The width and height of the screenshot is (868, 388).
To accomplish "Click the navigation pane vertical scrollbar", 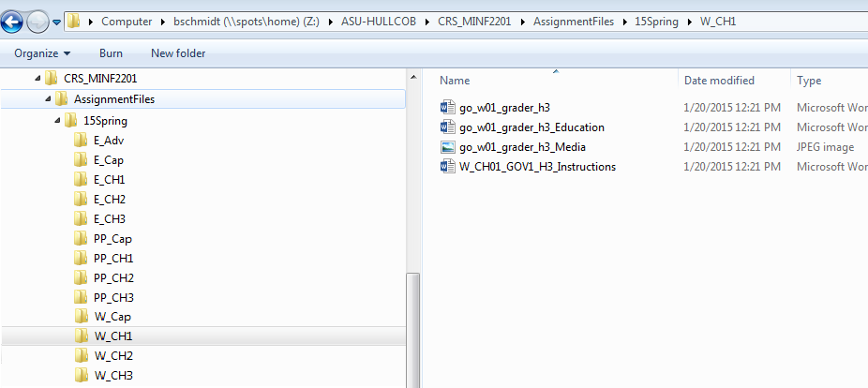I will coord(412,328).
